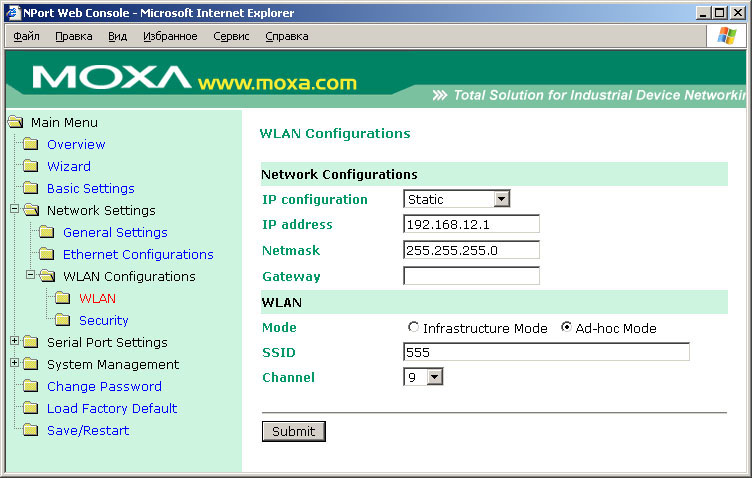Click the Change Password folder icon
Image resolution: width=752 pixels, height=478 pixels.
pos(30,387)
